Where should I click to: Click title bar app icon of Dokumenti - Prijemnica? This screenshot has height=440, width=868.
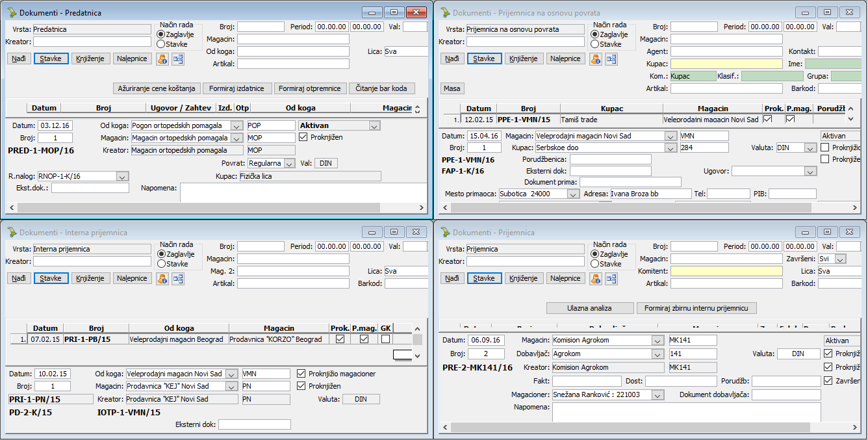point(445,232)
